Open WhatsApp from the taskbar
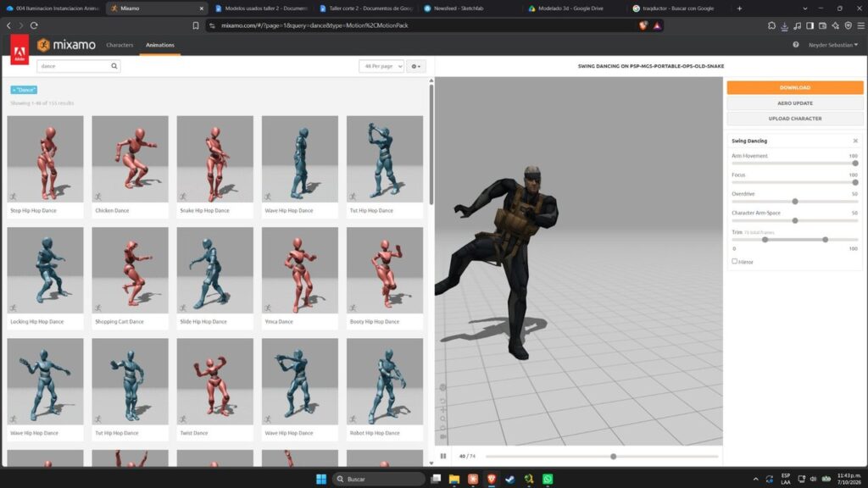Screen dimensions: 868x488 click(x=548, y=480)
